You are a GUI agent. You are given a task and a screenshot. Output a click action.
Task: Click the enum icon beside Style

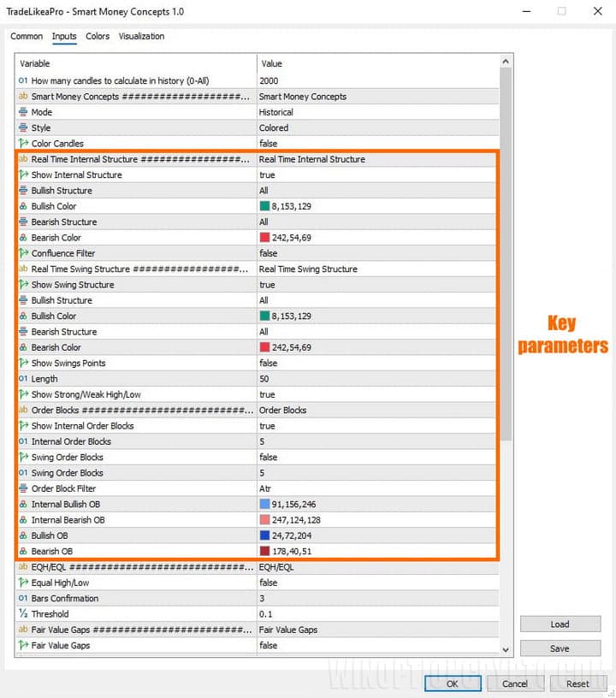point(23,127)
